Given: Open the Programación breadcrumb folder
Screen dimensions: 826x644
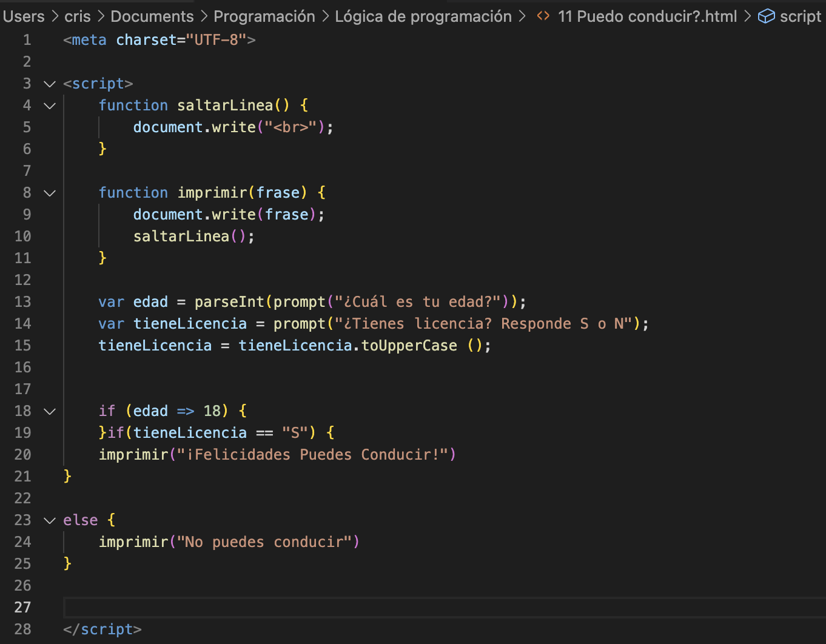Looking at the screenshot, I should click(x=264, y=16).
